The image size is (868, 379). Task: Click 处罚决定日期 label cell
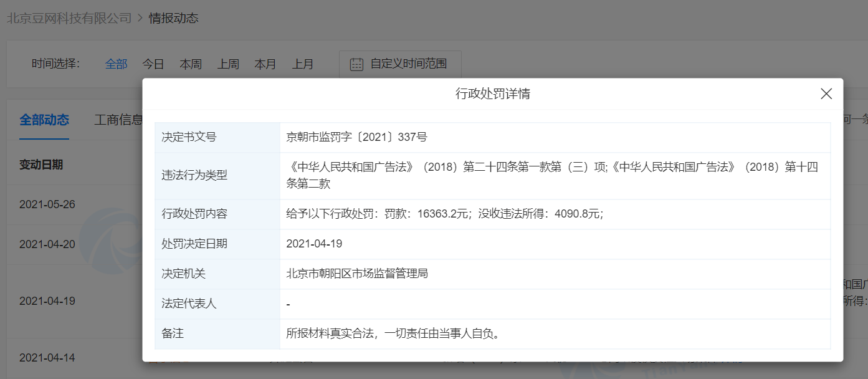217,244
